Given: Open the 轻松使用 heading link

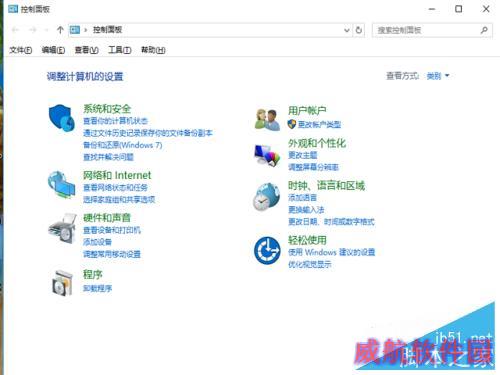Looking at the screenshot, I should [x=307, y=240].
